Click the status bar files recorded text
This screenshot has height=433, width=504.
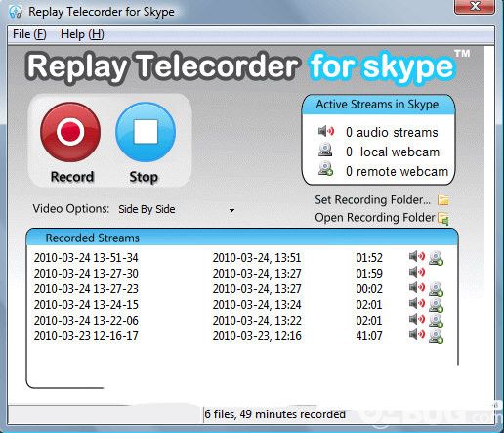coord(274,414)
